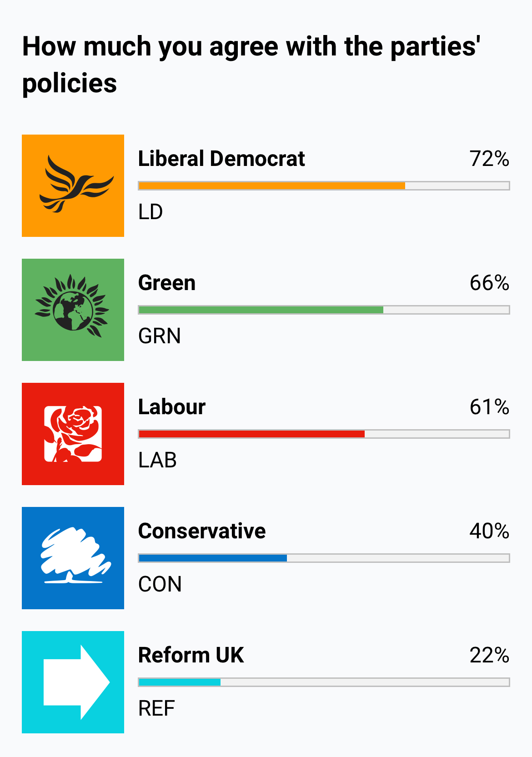
Task: Click the Liberal Democrat party name
Action: pos(221,159)
